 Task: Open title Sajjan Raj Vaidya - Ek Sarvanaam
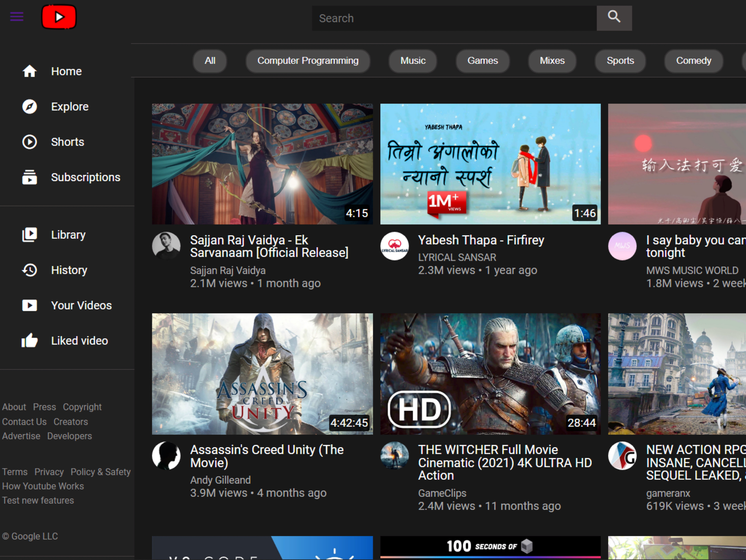click(269, 246)
